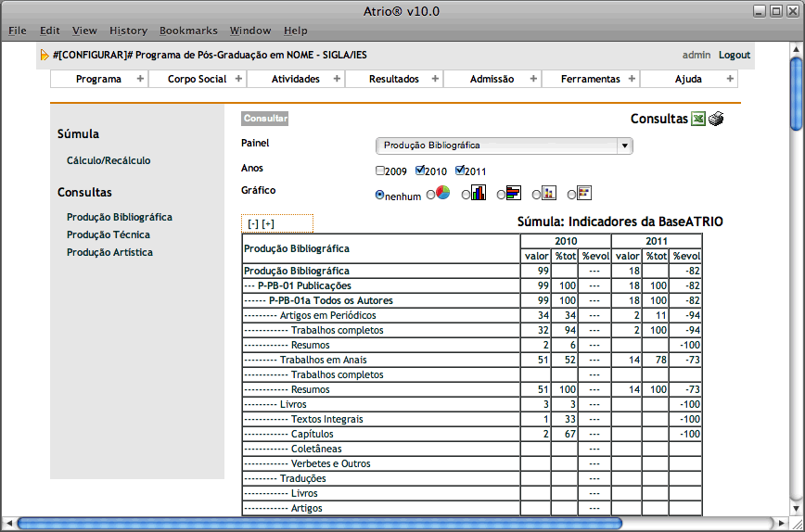Click the orange arrow icon beside #[CONFIGURAR]#
This screenshot has width=805, height=532.
click(45, 55)
